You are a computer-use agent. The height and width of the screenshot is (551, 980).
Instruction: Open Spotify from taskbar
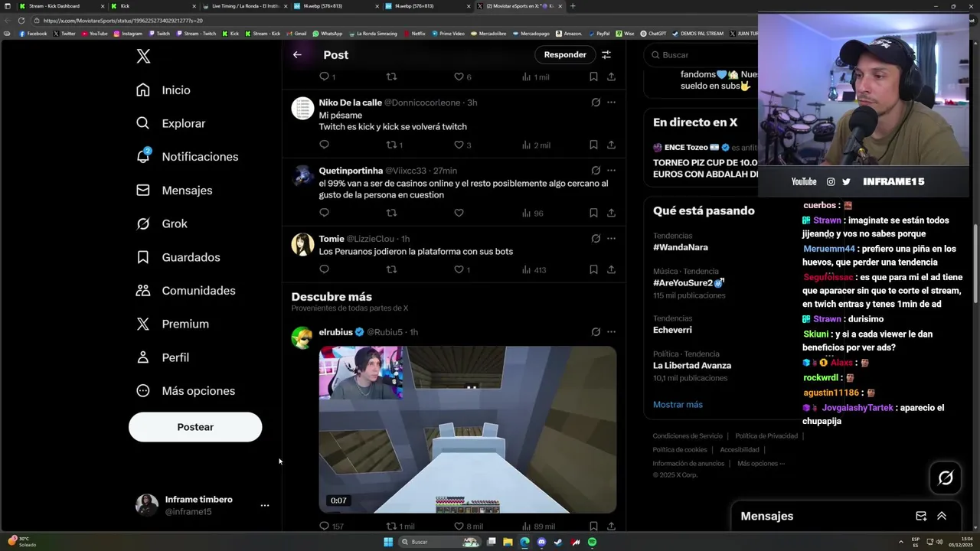pos(592,542)
